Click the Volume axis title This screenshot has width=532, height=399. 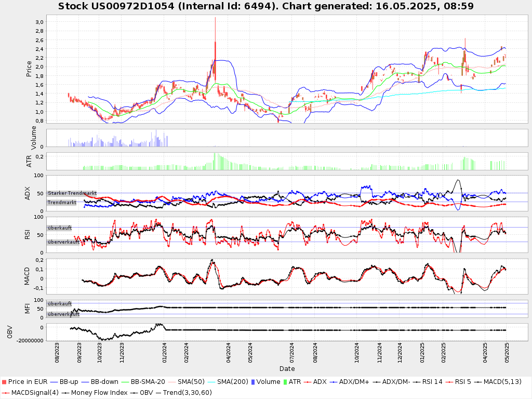pos(34,138)
